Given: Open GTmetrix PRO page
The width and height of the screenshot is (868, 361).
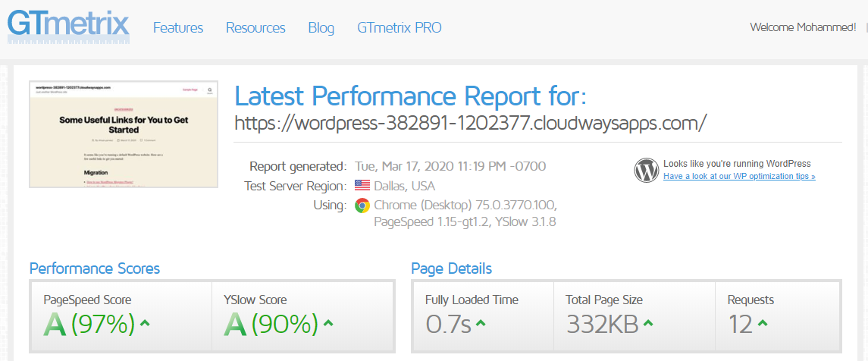Looking at the screenshot, I should click(400, 28).
